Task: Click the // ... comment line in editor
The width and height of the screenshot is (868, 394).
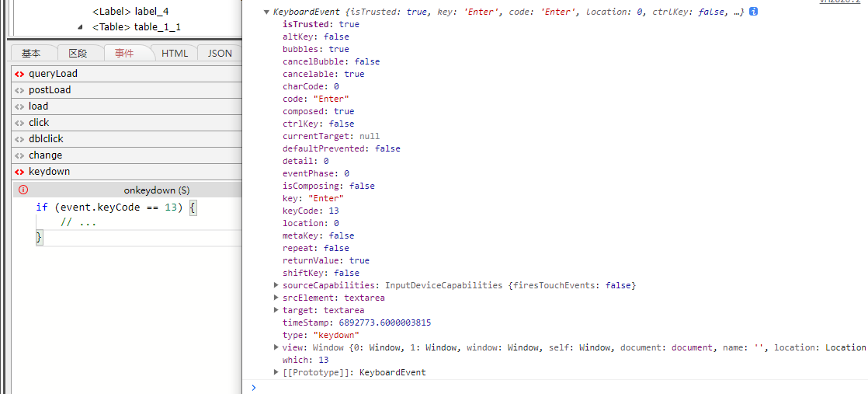Action: pyautogui.click(x=78, y=223)
